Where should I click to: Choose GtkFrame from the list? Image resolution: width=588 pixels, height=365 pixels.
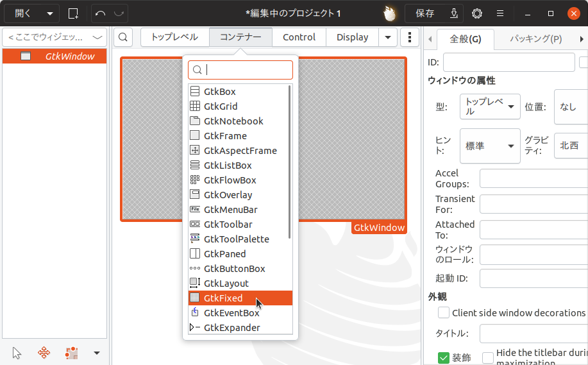(x=240, y=136)
